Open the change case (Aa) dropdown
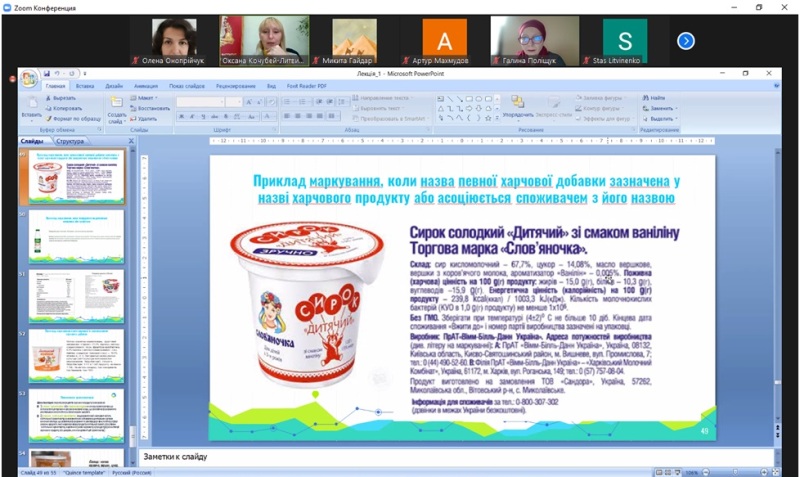Image resolution: width=800 pixels, height=477 pixels. coord(251,116)
